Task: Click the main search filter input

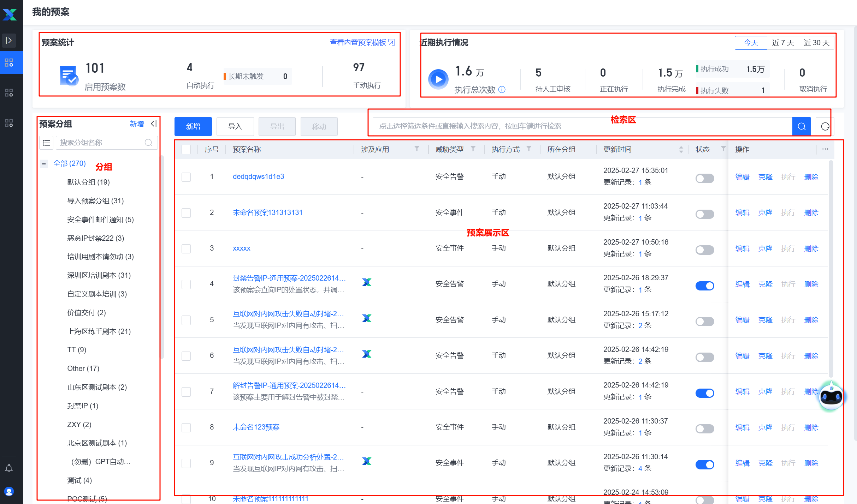Action: [583, 126]
